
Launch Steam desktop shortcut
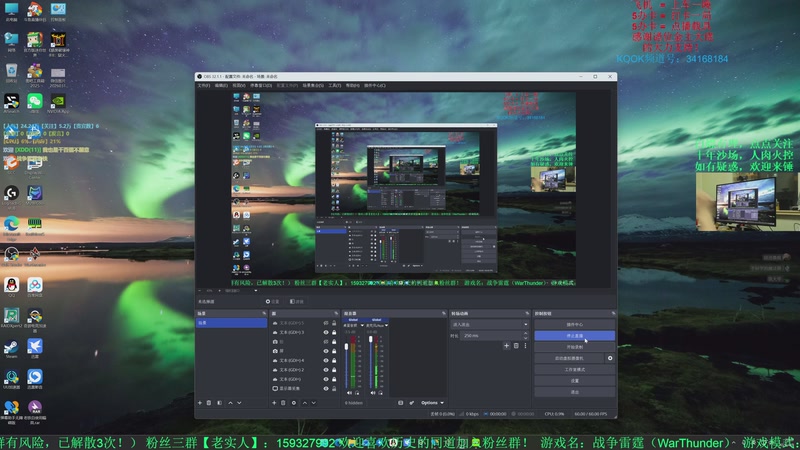tap(11, 348)
